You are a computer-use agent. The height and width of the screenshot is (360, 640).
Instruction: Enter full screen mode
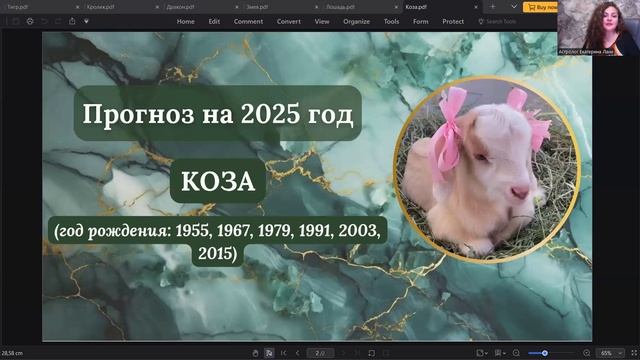click(x=634, y=353)
